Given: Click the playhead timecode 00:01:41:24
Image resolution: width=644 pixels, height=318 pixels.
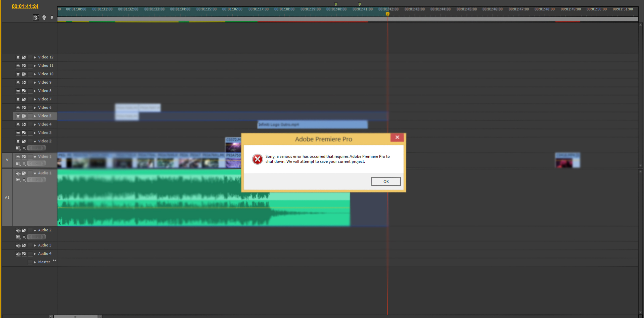Looking at the screenshot, I should 25,6.
